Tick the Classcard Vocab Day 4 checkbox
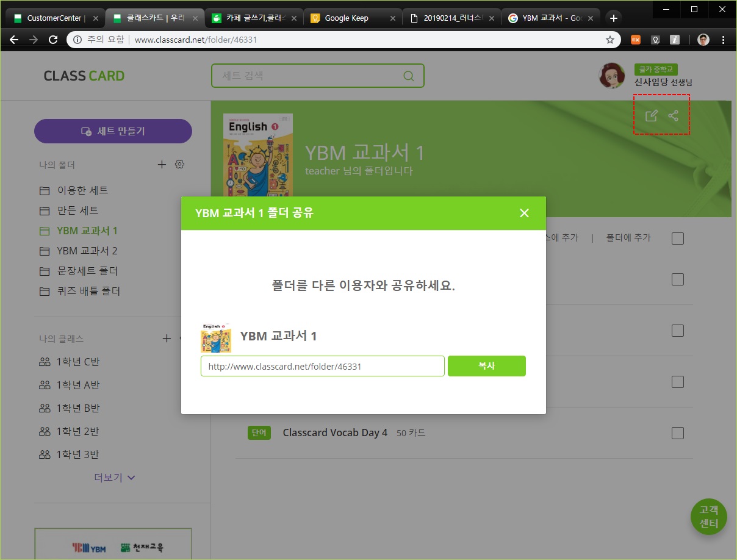Image resolution: width=737 pixels, height=560 pixels. pyautogui.click(x=678, y=433)
